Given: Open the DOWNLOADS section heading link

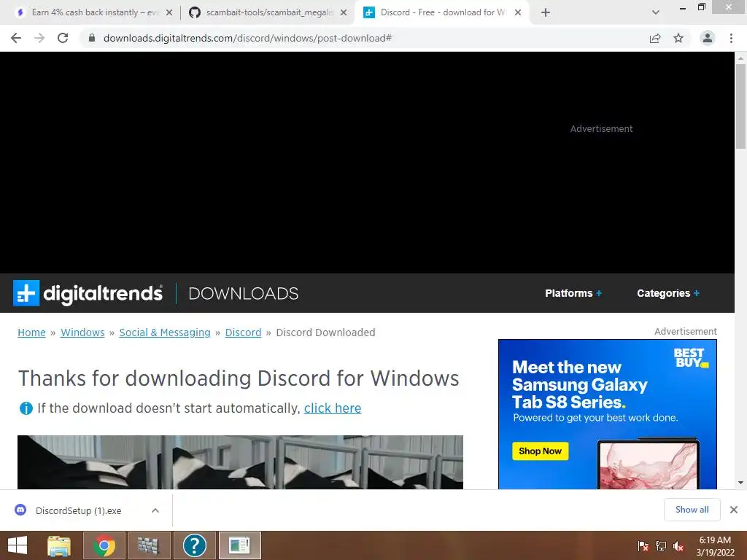Looking at the screenshot, I should pyautogui.click(x=244, y=293).
